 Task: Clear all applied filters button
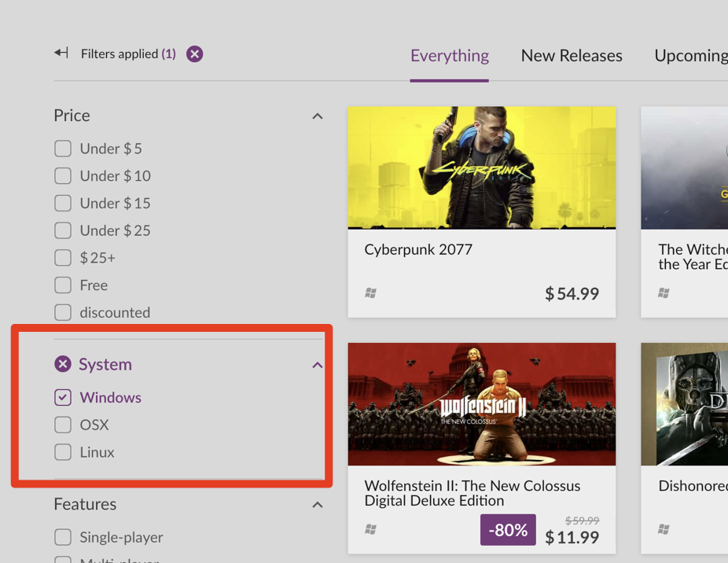[194, 54]
